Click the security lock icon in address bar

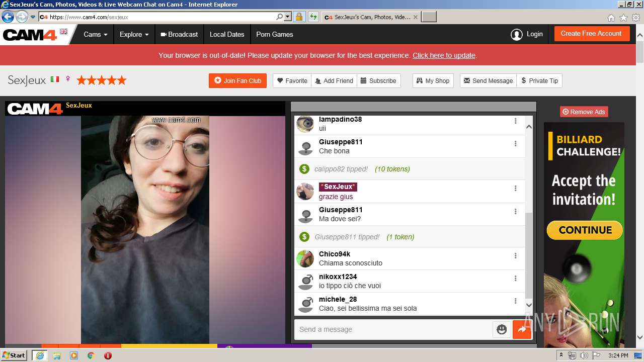(299, 17)
